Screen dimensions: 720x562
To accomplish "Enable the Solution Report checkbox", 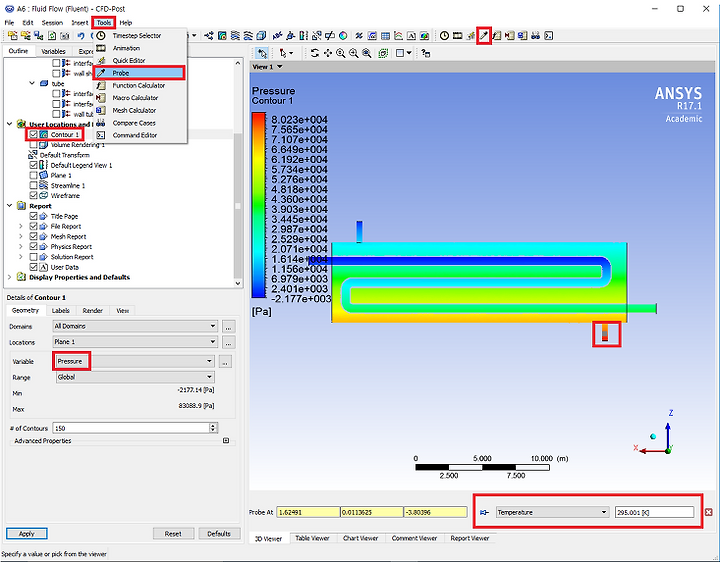I will [33, 257].
